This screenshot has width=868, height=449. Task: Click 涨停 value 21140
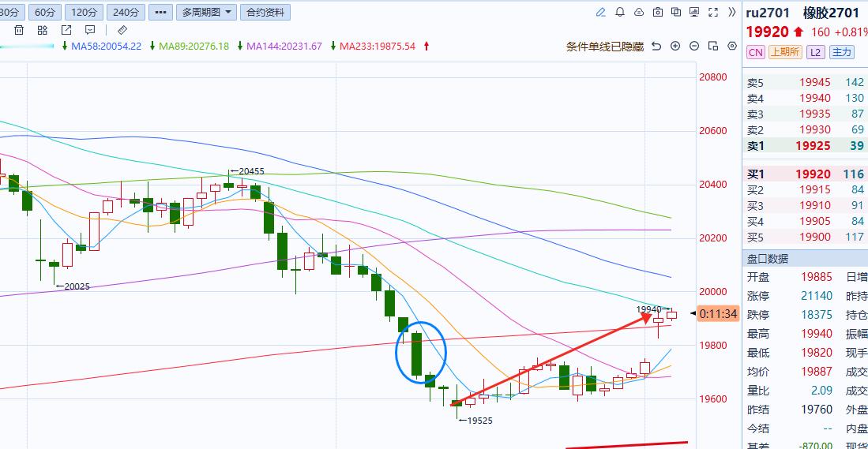[x=817, y=296]
